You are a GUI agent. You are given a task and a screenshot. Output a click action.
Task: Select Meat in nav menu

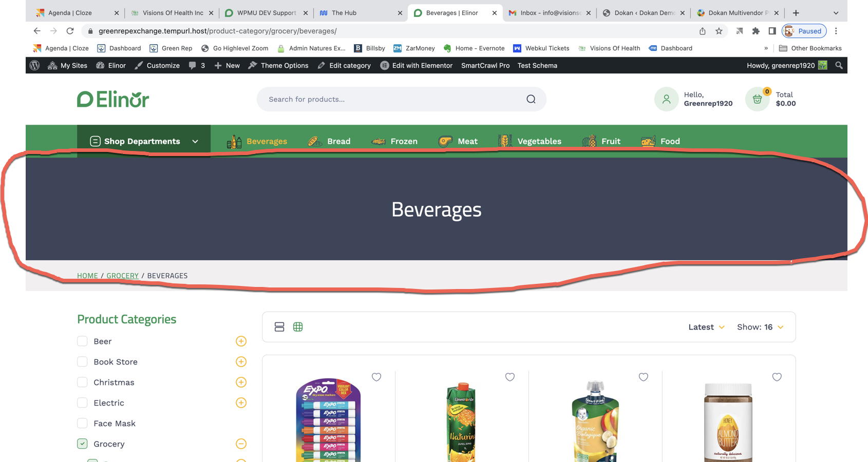[458, 141]
